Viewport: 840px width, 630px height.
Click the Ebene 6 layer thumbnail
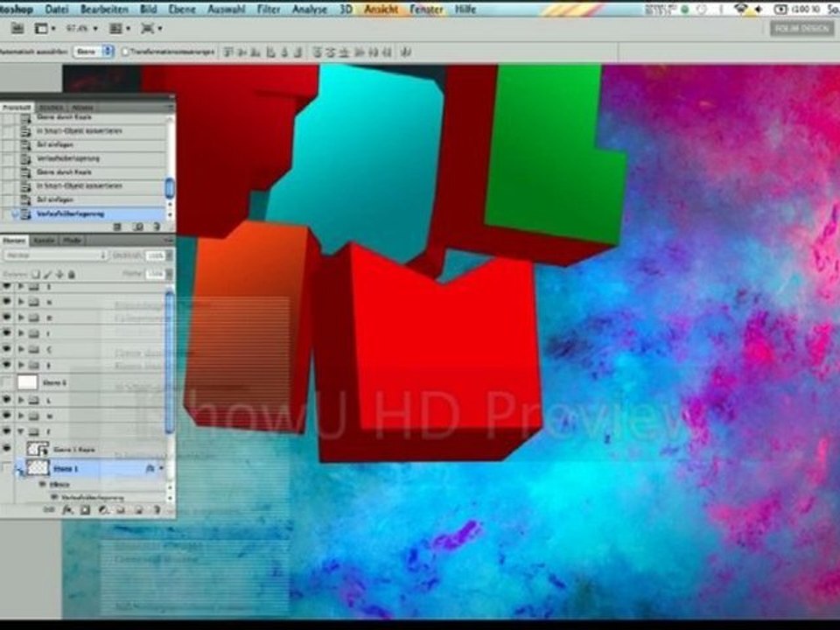pyautogui.click(x=27, y=382)
